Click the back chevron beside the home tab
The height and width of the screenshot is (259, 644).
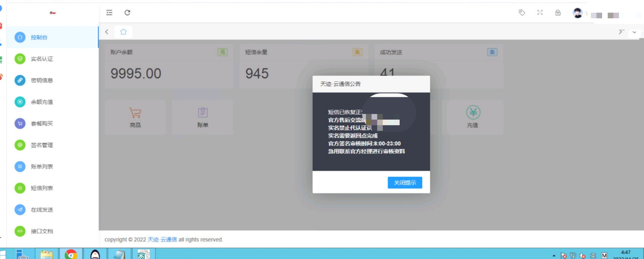tap(107, 32)
